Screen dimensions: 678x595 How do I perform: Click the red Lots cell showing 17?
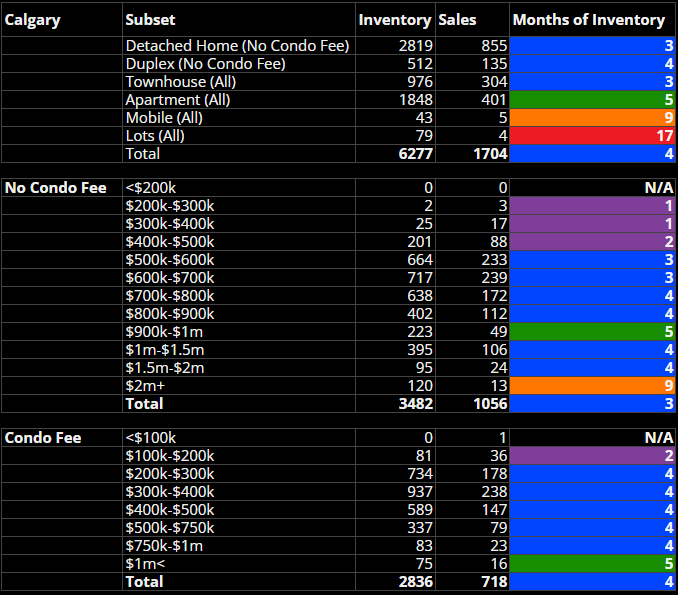592,136
